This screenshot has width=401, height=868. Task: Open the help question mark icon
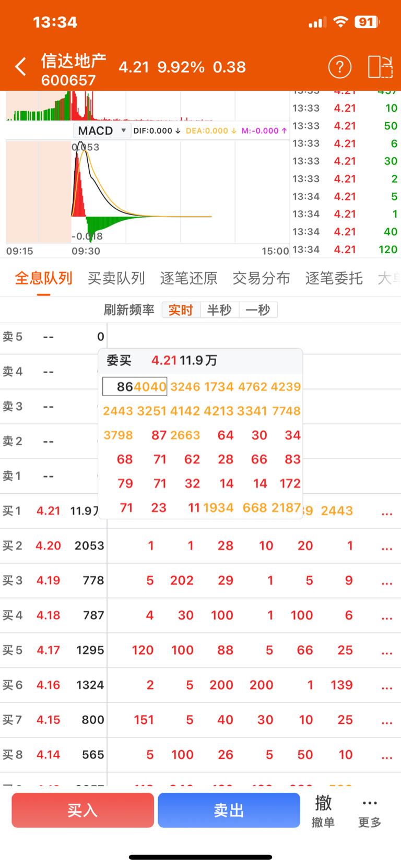click(x=339, y=67)
